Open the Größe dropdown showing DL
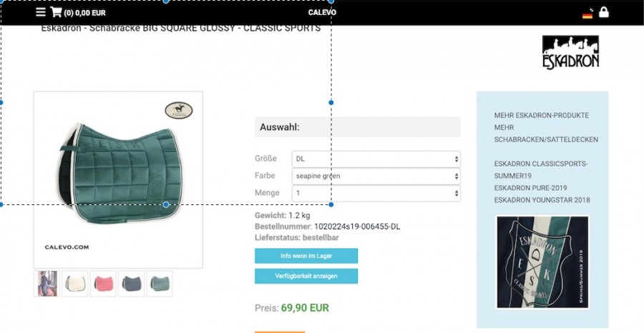The width and height of the screenshot is (644, 333). (376, 159)
